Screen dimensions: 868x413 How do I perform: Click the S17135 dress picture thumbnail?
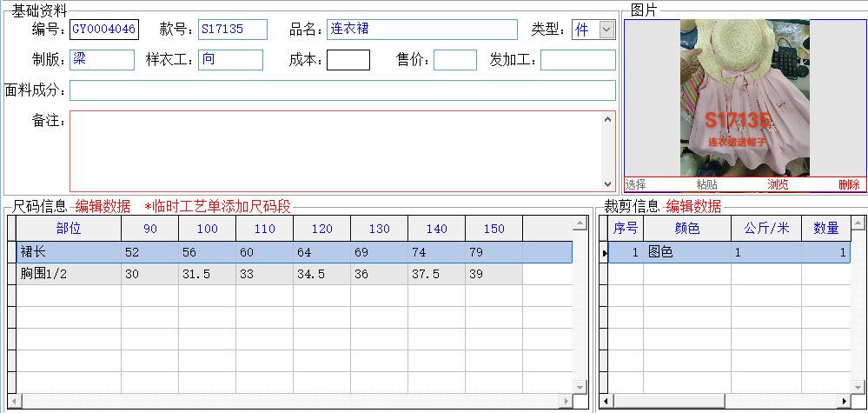tap(745, 98)
